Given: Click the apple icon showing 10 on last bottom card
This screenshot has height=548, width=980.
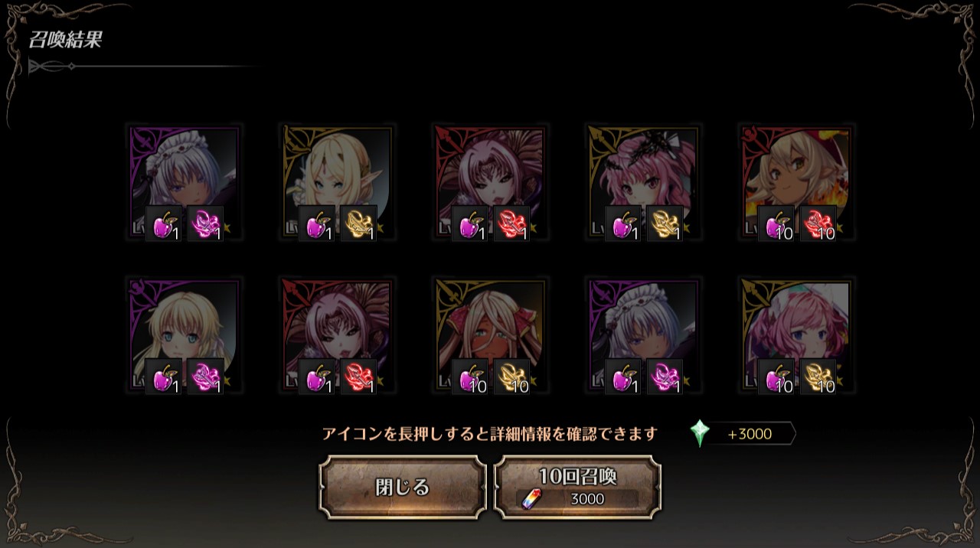Looking at the screenshot, I should pos(776,377).
